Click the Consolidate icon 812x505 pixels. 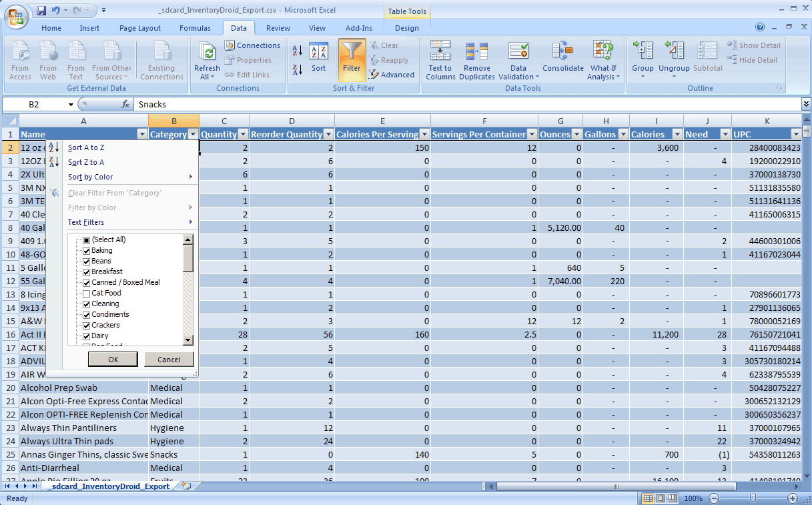click(562, 52)
